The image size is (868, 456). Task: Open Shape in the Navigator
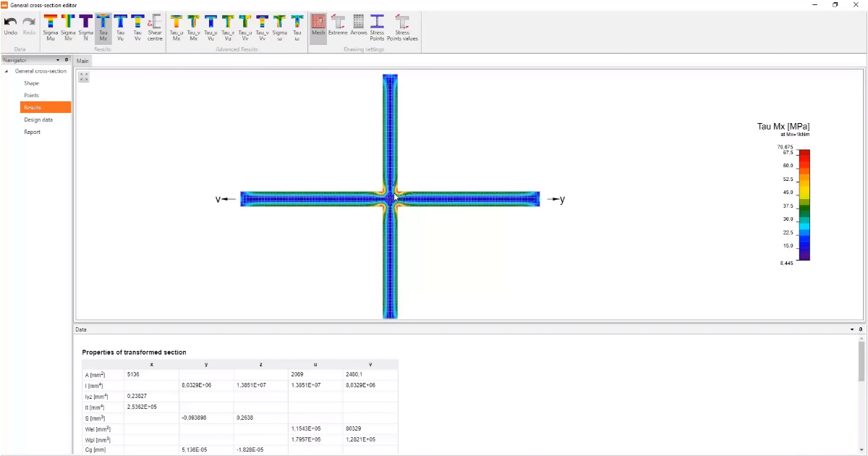[x=31, y=83]
